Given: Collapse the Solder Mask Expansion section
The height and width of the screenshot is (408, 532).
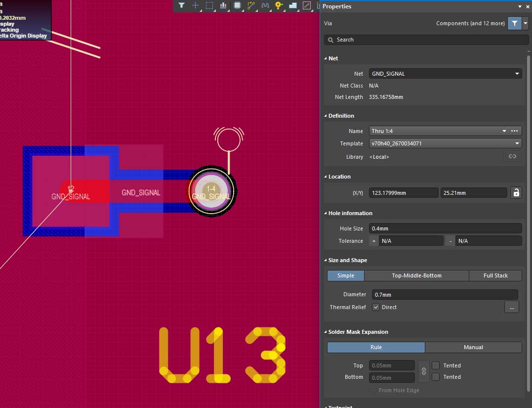Looking at the screenshot, I should pos(326,332).
